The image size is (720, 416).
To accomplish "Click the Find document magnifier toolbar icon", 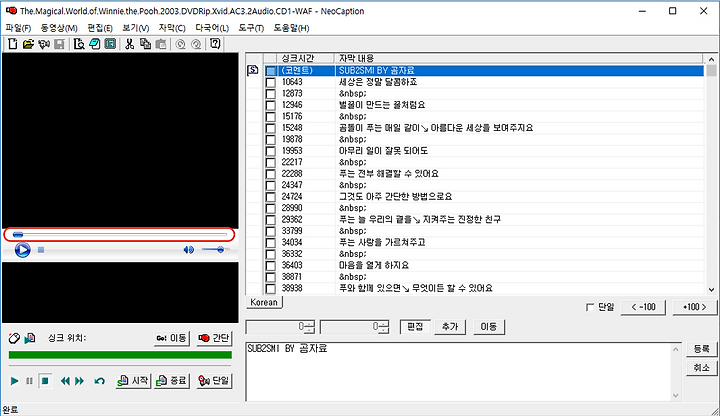I will pyautogui.click(x=79, y=44).
